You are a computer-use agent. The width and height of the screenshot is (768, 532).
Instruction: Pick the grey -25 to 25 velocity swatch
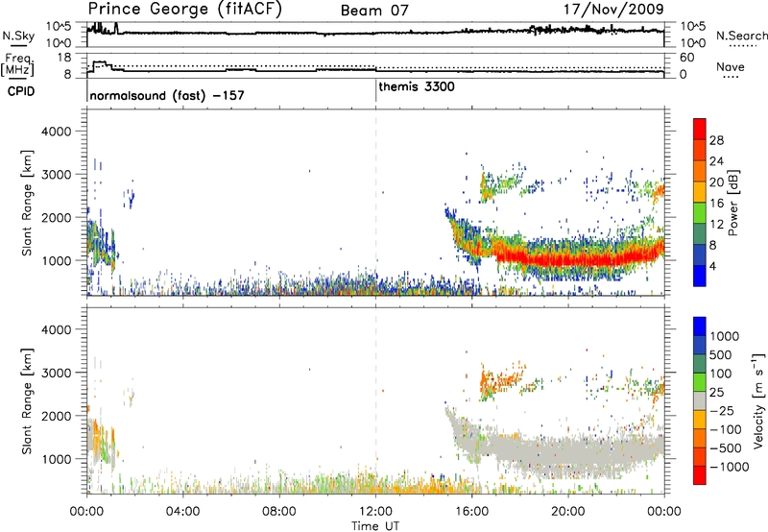click(700, 400)
